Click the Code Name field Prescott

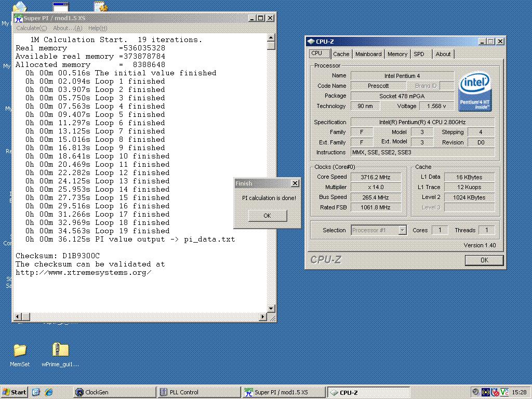coord(378,86)
